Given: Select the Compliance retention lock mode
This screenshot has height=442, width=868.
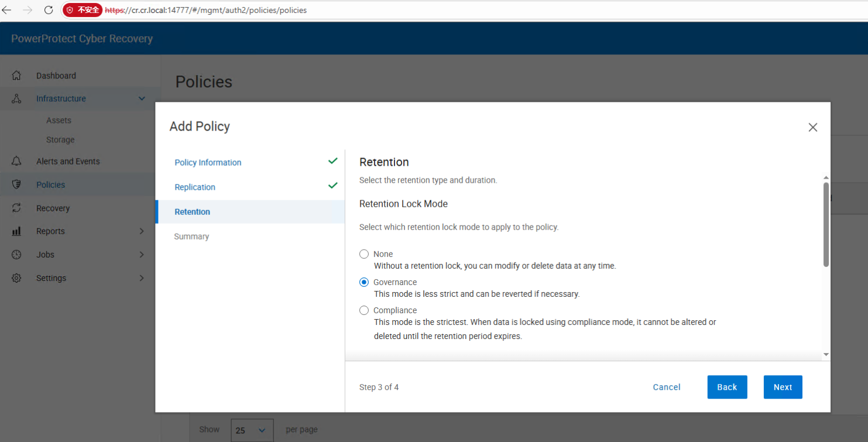Looking at the screenshot, I should pos(364,310).
